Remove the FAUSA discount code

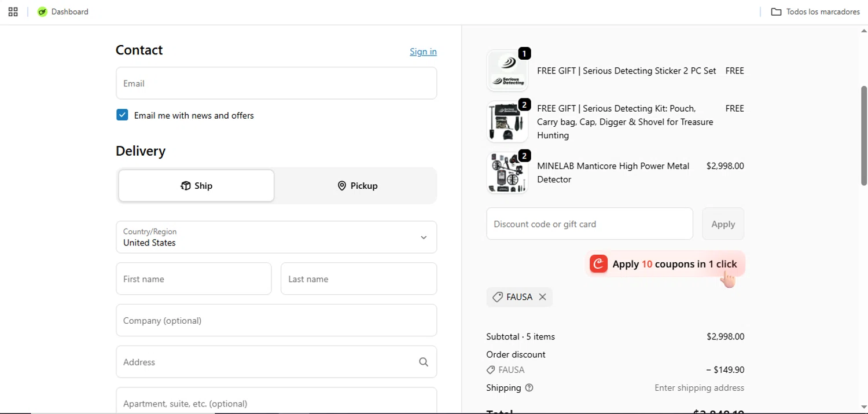[x=542, y=297]
